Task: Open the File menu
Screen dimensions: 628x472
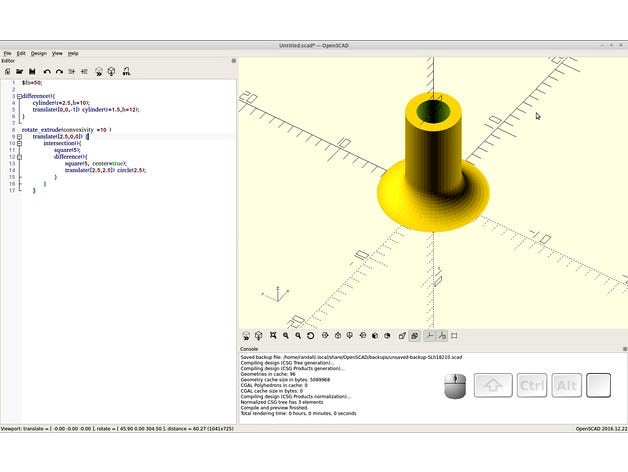Action: coord(8,53)
